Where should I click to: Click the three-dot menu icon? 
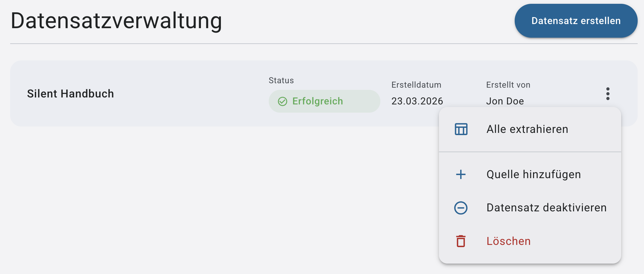pos(608,94)
